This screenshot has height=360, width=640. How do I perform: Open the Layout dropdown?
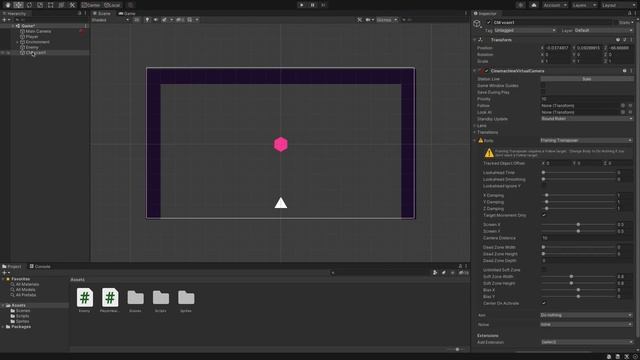(618, 5)
